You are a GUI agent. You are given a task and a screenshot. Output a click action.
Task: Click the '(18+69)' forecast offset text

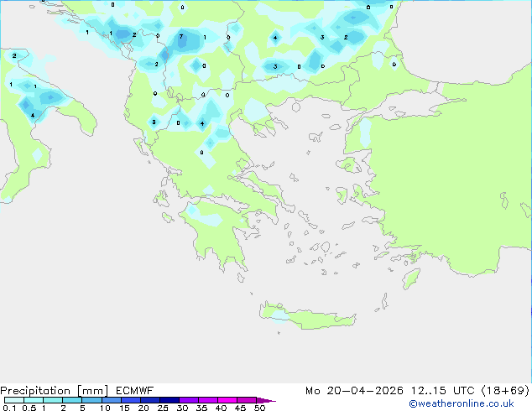point(505,391)
